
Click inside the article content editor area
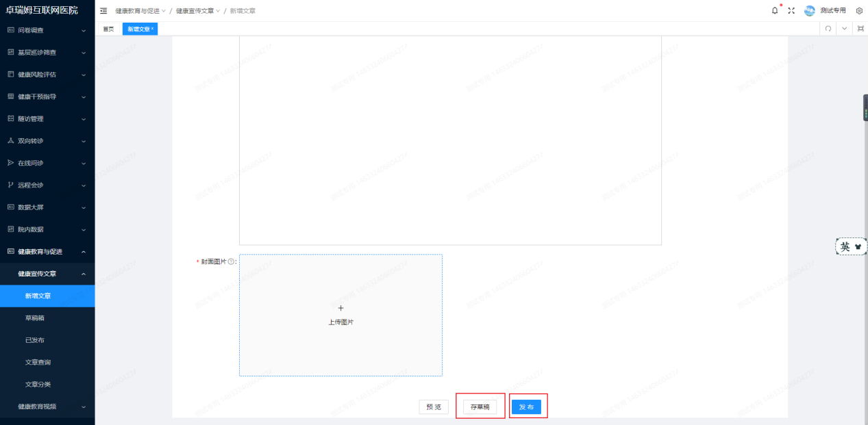pos(450,140)
